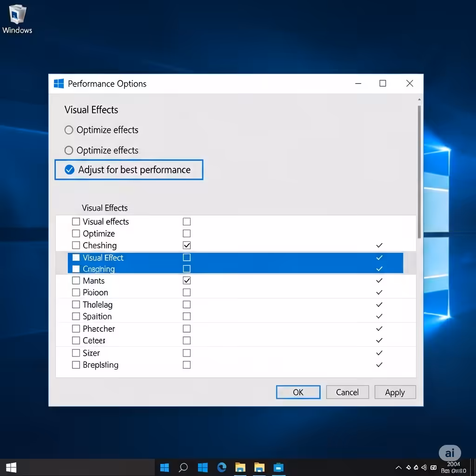Click the Cancel button
476x476 pixels.
point(347,392)
